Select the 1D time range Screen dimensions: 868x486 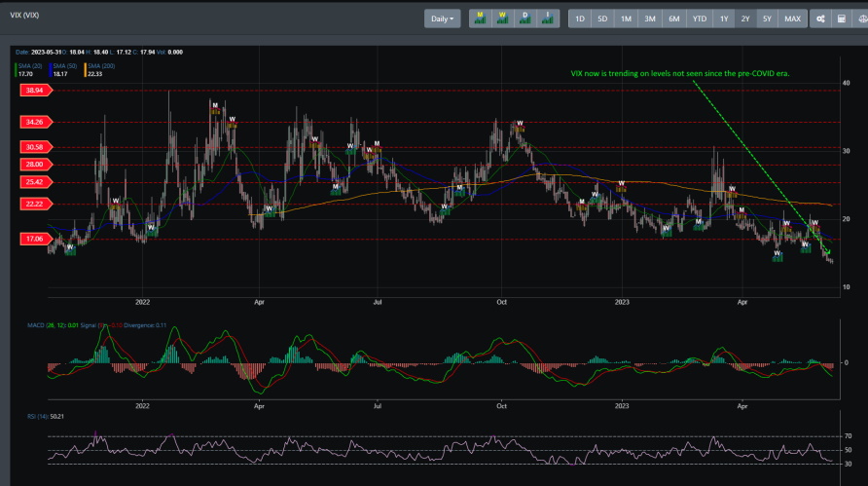coord(579,19)
